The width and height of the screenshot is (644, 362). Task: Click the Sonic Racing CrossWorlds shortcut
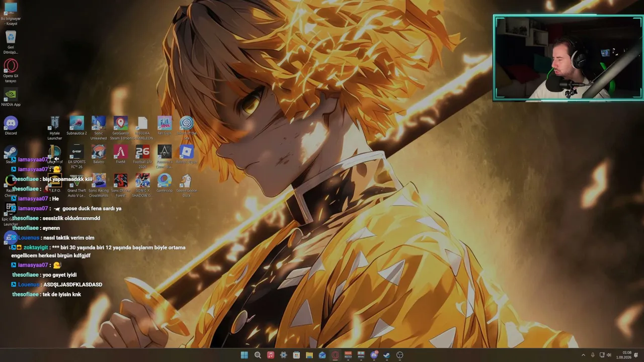pos(99,186)
